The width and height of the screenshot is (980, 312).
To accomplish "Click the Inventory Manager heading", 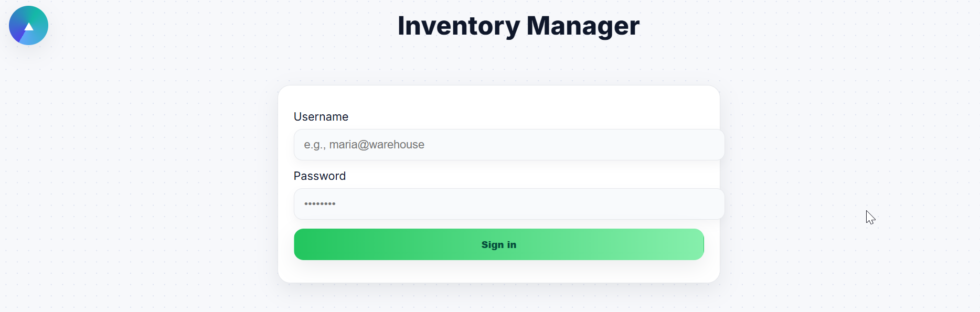I will pos(518,26).
